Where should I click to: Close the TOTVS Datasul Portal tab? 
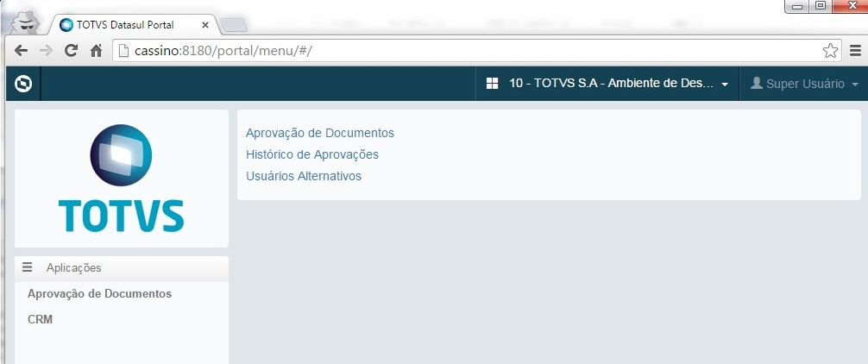[205, 25]
